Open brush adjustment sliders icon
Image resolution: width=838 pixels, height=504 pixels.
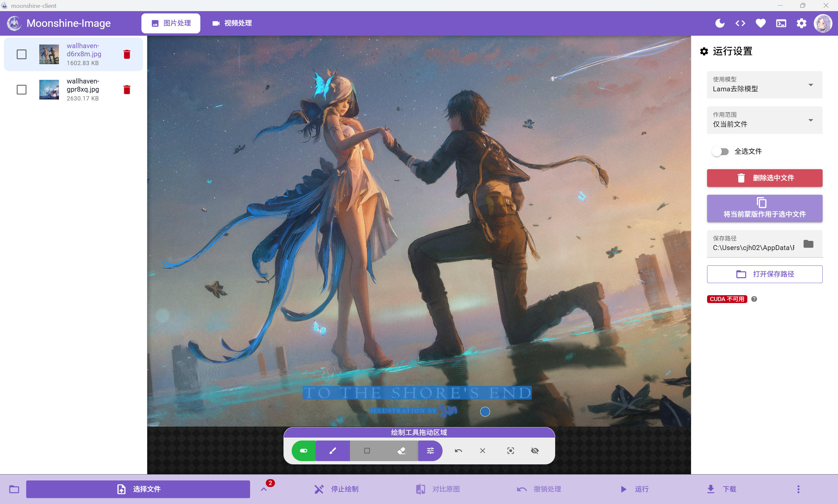click(x=430, y=451)
